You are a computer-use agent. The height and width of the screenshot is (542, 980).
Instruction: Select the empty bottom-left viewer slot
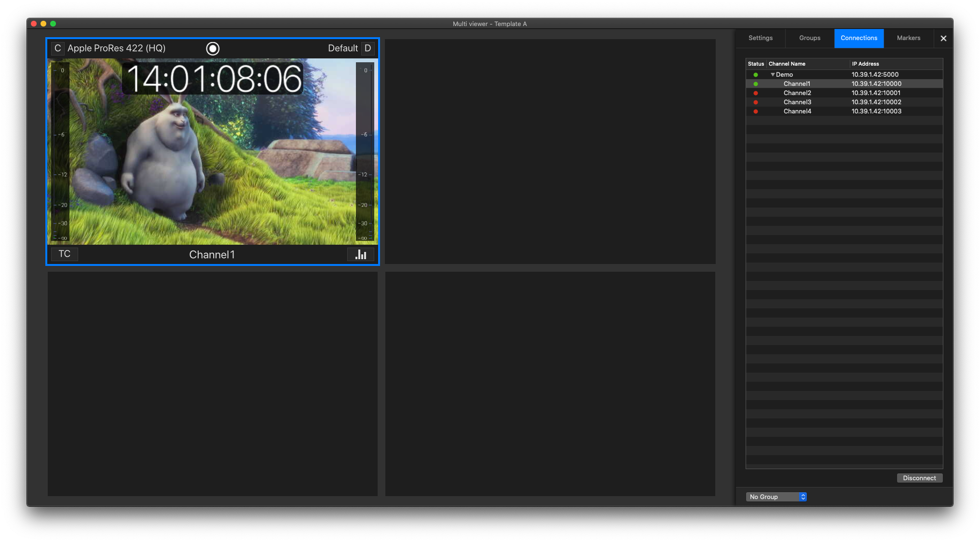(x=213, y=384)
